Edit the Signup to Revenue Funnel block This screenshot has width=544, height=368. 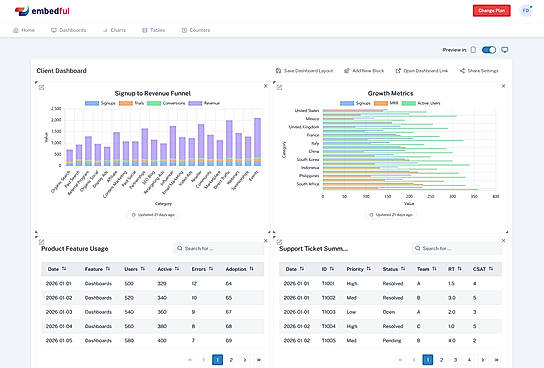point(41,87)
